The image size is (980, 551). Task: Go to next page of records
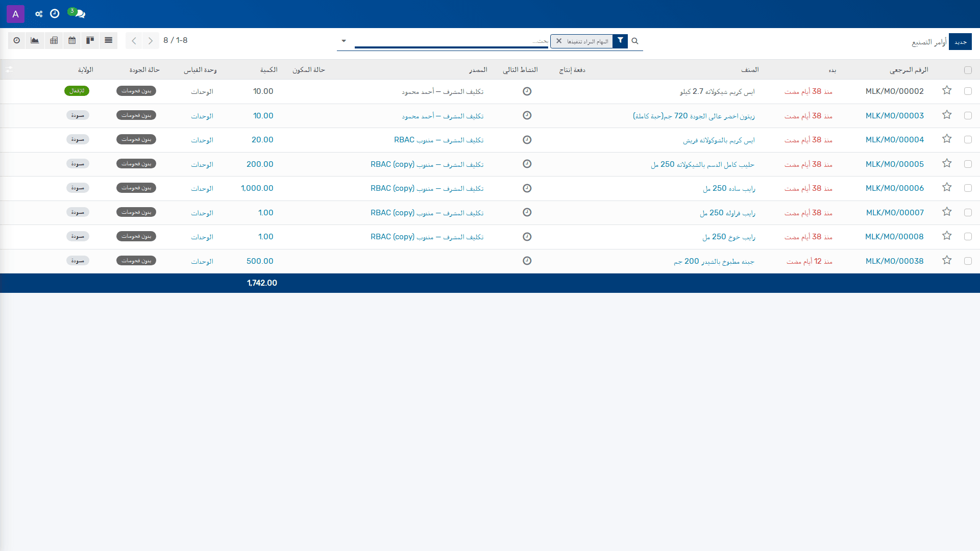(151, 41)
